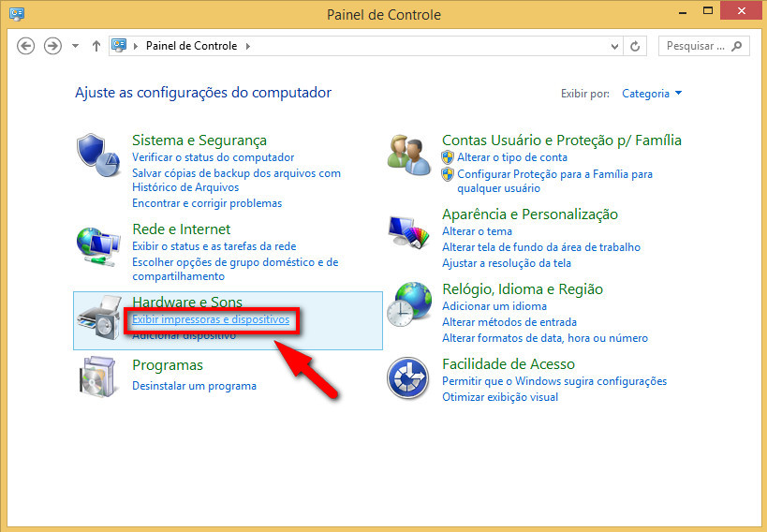Click the window system menu icon in title bar

tap(17, 13)
